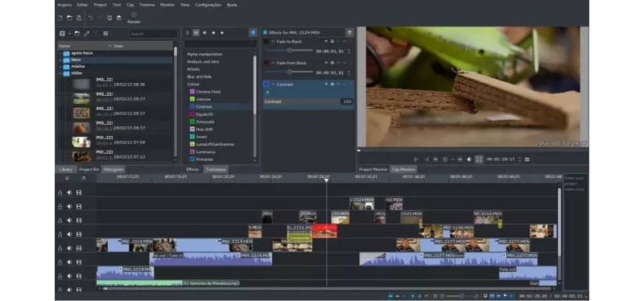
Task: Click the Contrast value bar showing 250
Action: coord(308,101)
